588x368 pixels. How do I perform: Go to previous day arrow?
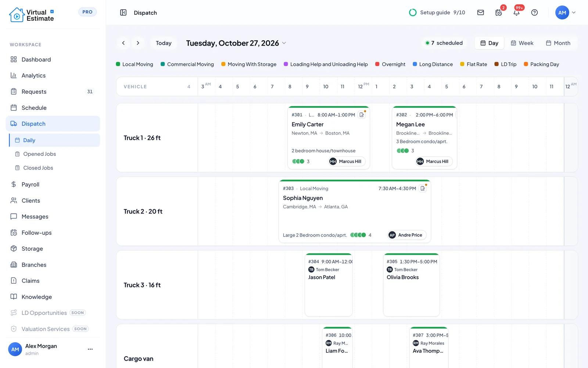pyautogui.click(x=123, y=43)
